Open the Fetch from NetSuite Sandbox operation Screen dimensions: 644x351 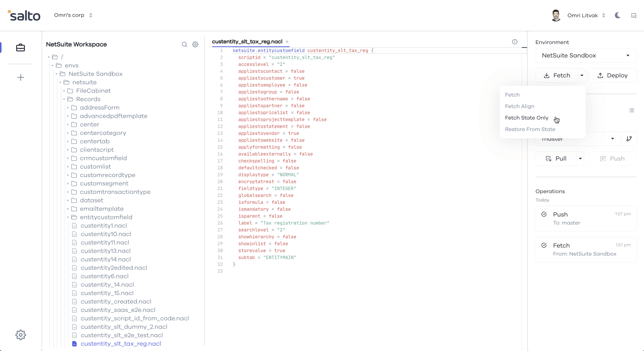point(586,249)
